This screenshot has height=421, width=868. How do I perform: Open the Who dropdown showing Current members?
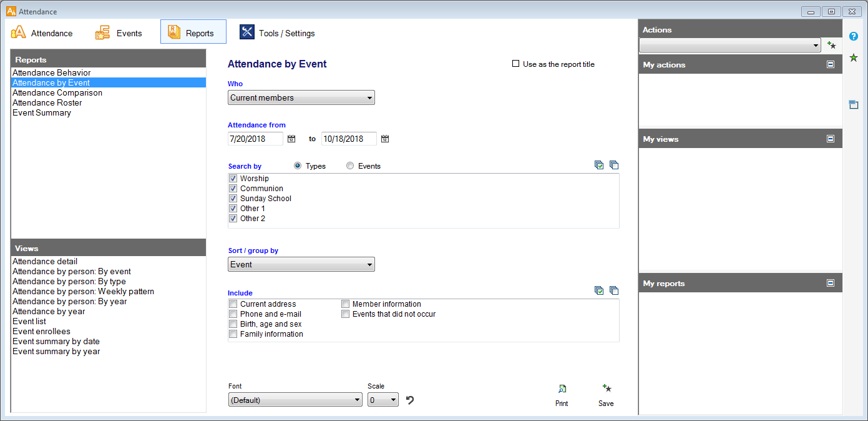pyautogui.click(x=301, y=97)
